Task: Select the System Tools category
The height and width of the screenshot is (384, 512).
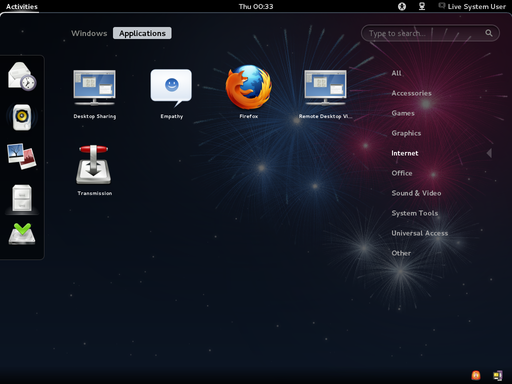Action: [x=415, y=213]
